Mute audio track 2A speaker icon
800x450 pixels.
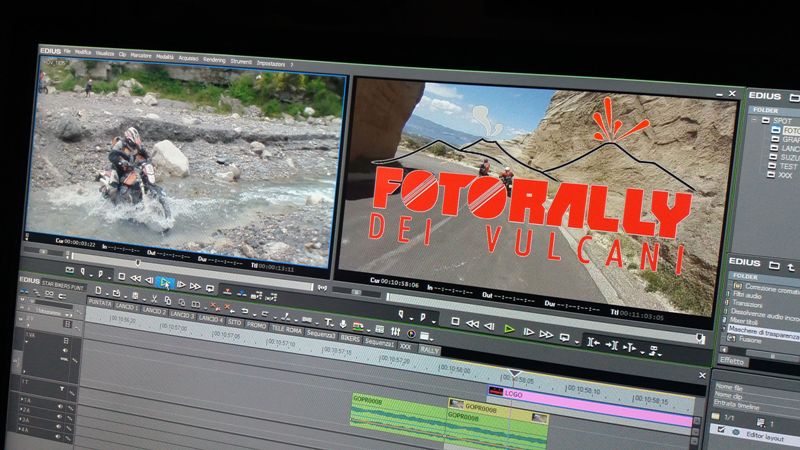coord(59,416)
